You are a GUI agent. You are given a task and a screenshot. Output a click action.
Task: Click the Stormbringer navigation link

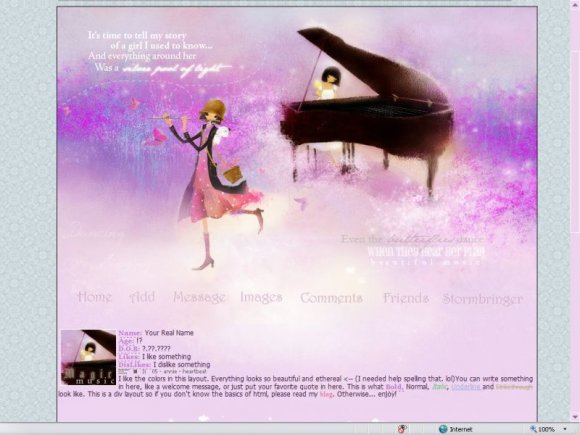point(482,299)
